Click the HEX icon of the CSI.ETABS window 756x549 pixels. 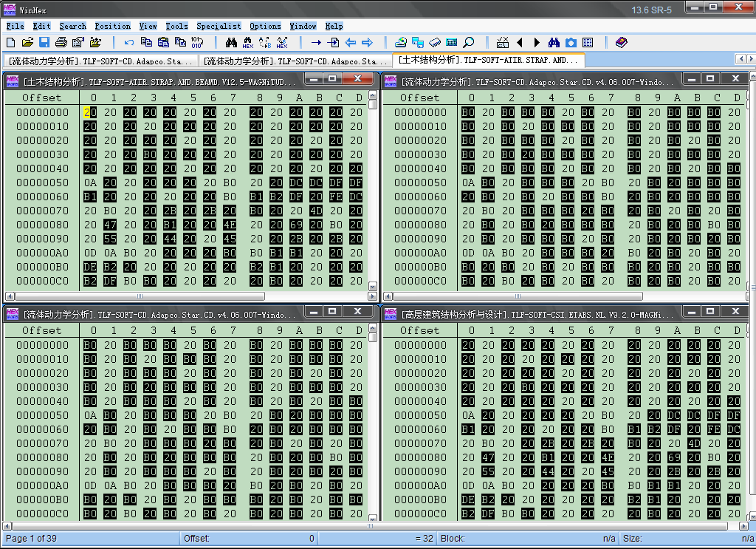point(391,314)
